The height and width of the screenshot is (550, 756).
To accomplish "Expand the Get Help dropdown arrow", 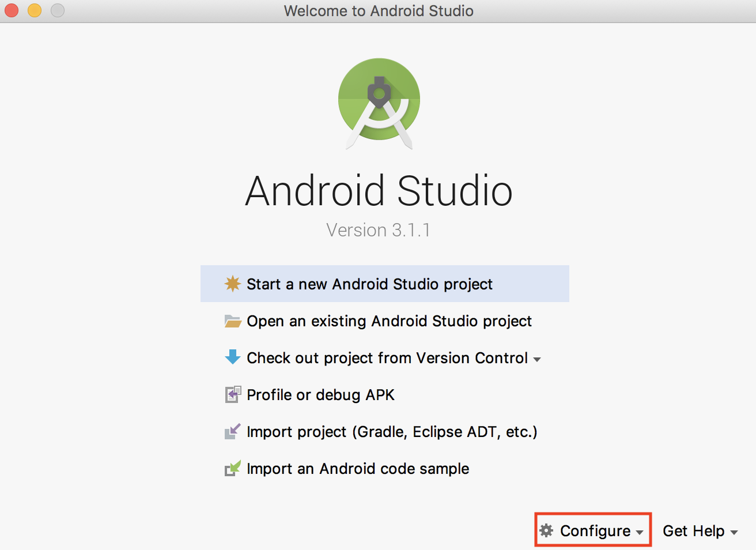I will (x=734, y=532).
